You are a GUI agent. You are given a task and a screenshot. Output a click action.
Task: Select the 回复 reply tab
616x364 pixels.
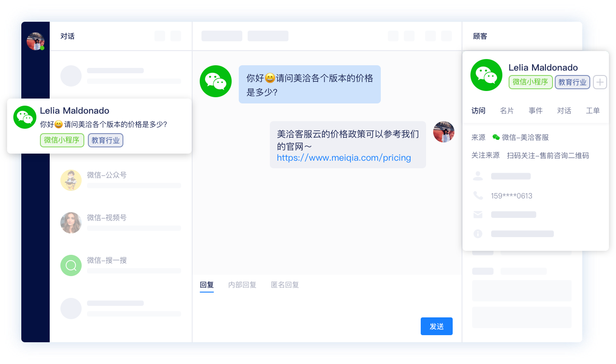tap(207, 285)
